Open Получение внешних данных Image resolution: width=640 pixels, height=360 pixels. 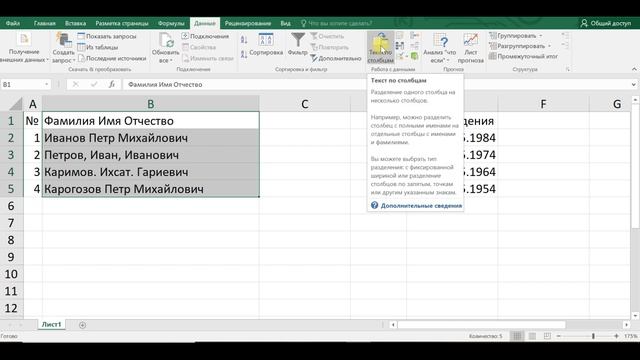coord(24,48)
